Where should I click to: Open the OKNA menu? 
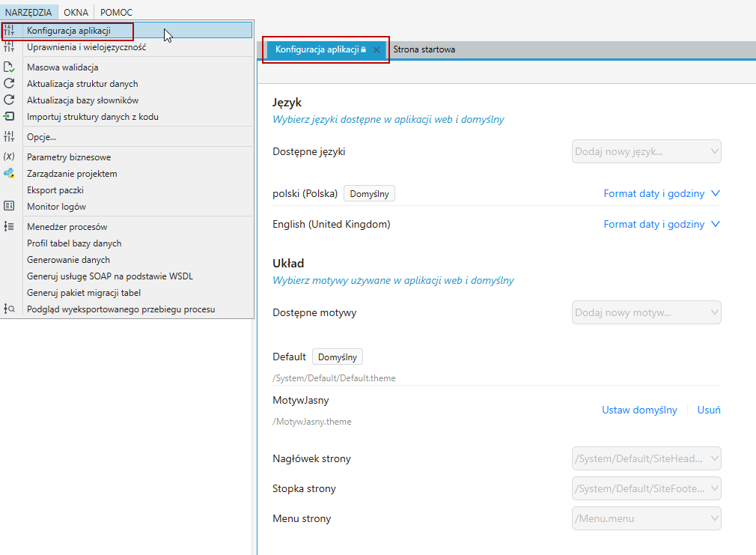point(76,12)
